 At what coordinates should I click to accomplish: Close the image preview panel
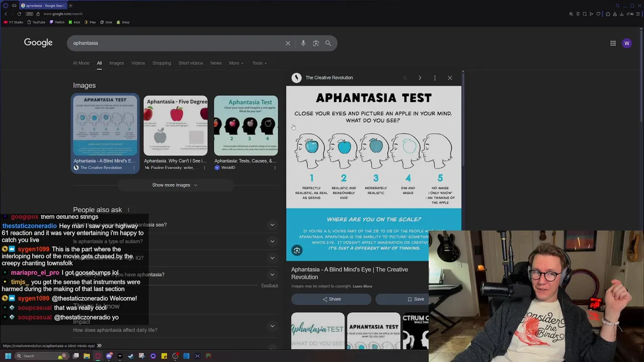pos(450,78)
